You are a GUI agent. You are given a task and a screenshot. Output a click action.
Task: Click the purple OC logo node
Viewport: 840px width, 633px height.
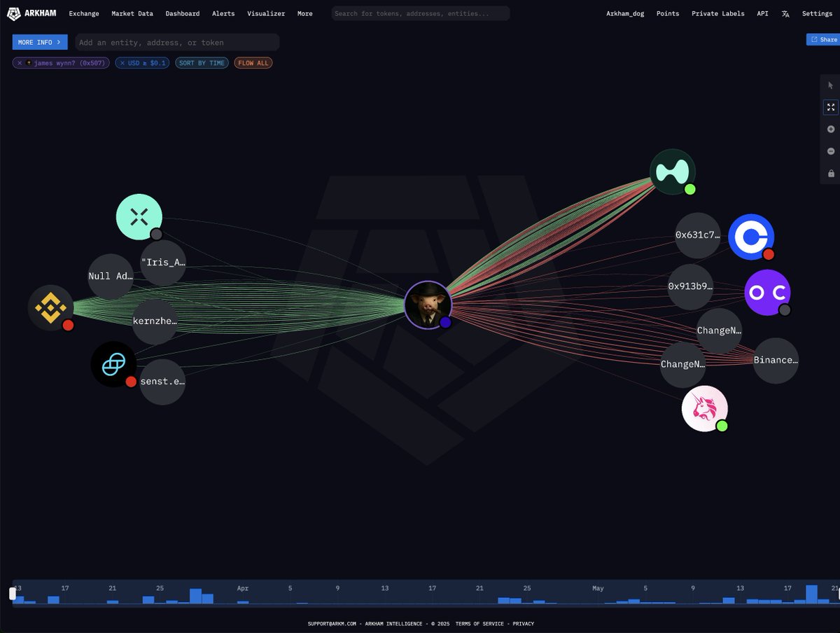pos(767,292)
